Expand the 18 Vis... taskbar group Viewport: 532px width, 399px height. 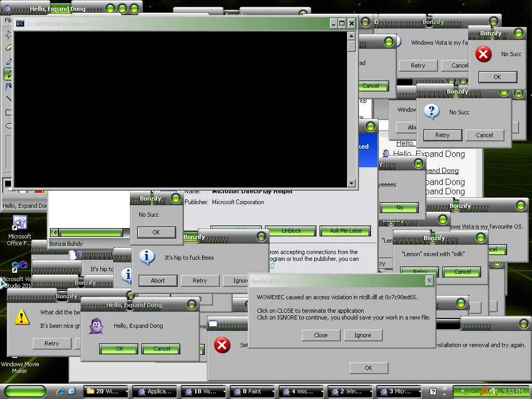pos(204,391)
